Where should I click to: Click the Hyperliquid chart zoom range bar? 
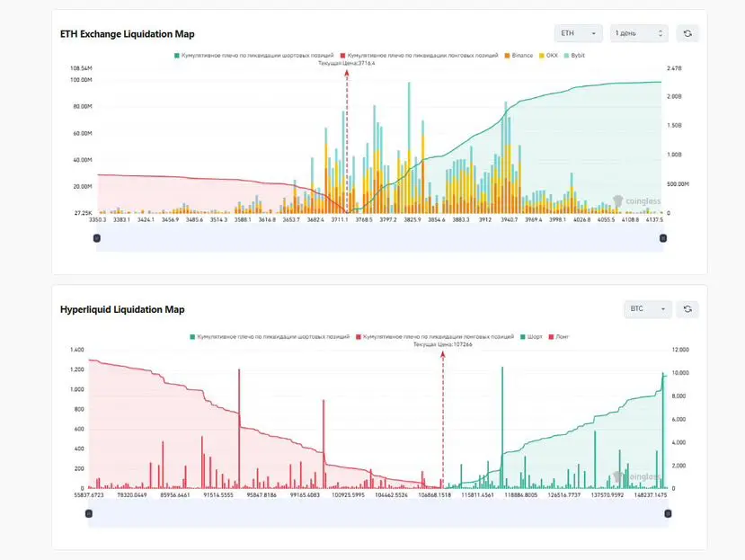[378, 514]
